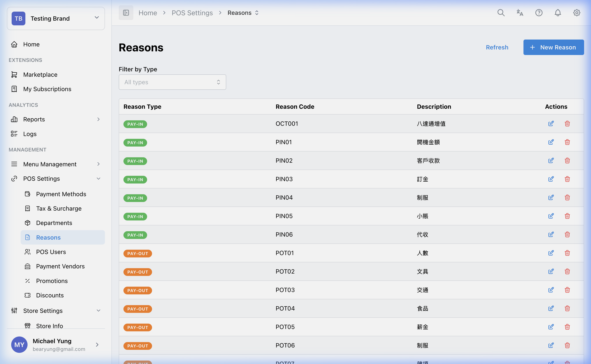
Task: Delete the PIN03 reason using the trash icon
Action: pyautogui.click(x=567, y=179)
